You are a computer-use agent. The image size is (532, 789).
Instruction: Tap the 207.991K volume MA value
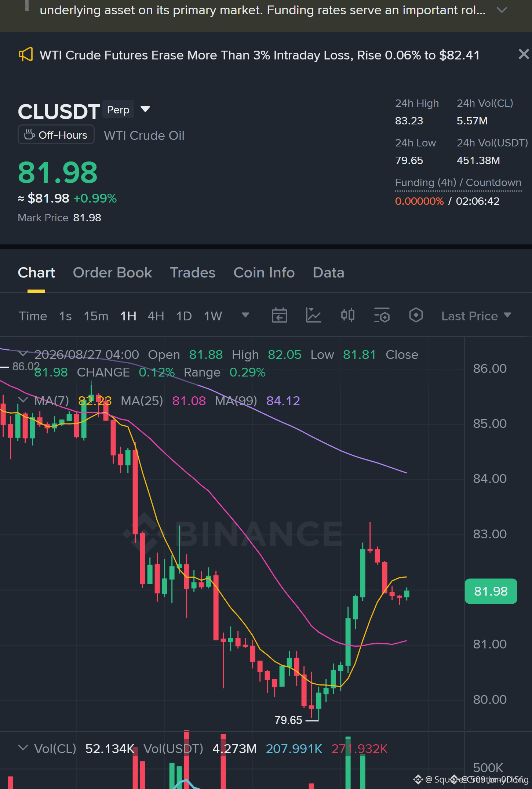tap(294, 749)
